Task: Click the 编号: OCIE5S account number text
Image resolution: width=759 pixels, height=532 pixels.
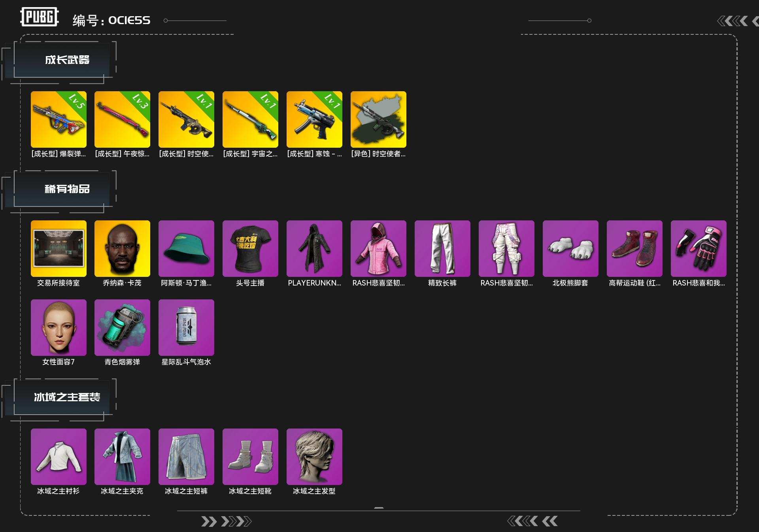Action: (111, 20)
